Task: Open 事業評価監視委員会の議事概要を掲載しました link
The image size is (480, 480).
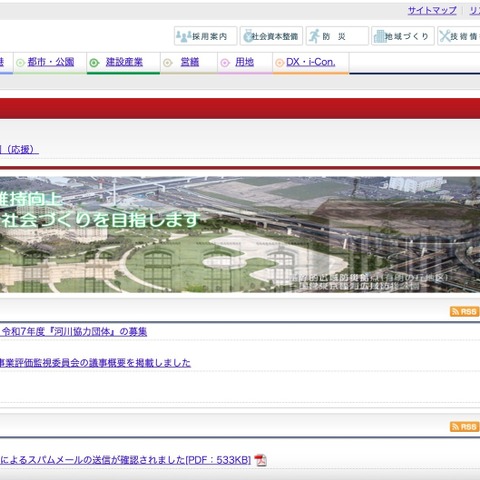Action: pyautogui.click(x=95, y=363)
